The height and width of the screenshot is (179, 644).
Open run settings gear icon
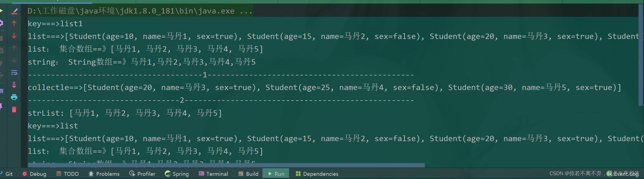point(1,23)
